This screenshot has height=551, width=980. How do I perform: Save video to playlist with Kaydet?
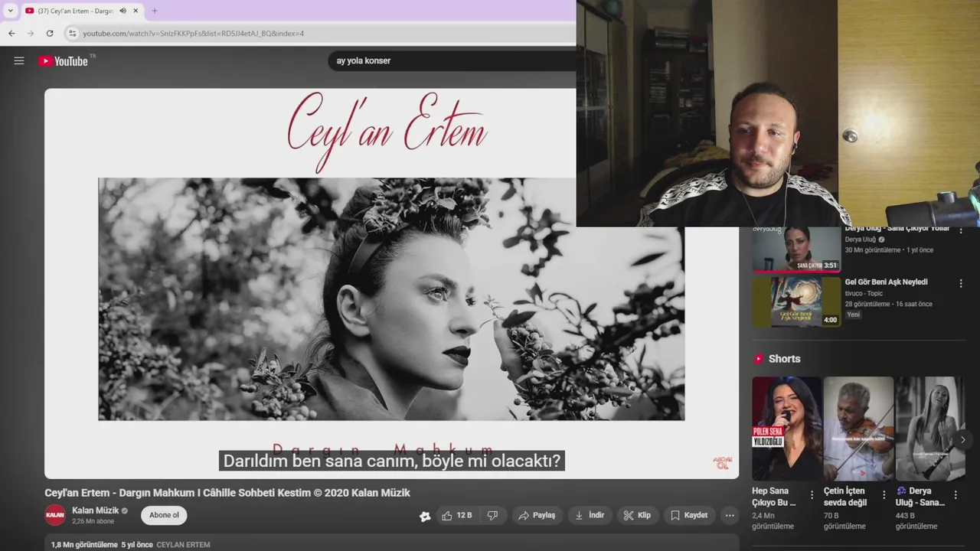[689, 516]
